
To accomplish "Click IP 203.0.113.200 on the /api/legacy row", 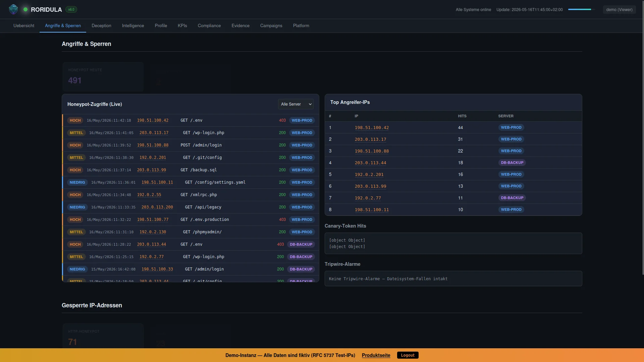I will (x=157, y=207).
